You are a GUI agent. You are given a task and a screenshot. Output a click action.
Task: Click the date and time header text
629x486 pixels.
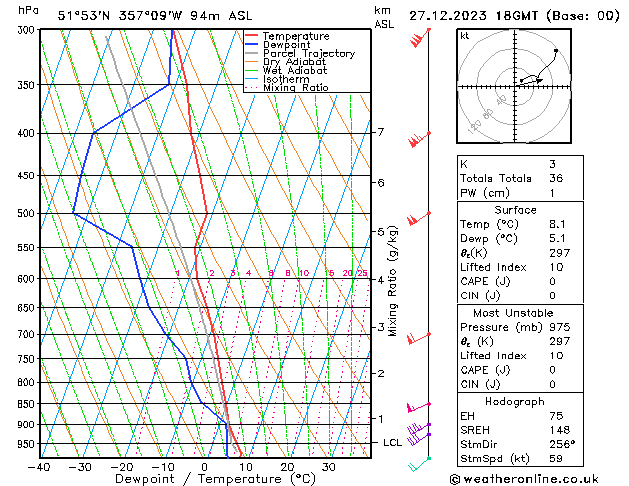pyautogui.click(x=514, y=16)
